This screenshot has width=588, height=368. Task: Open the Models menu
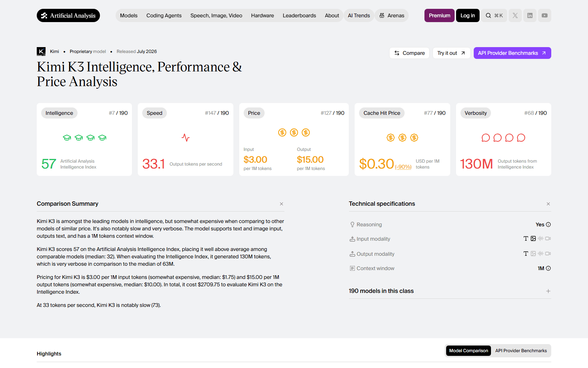pos(129,15)
